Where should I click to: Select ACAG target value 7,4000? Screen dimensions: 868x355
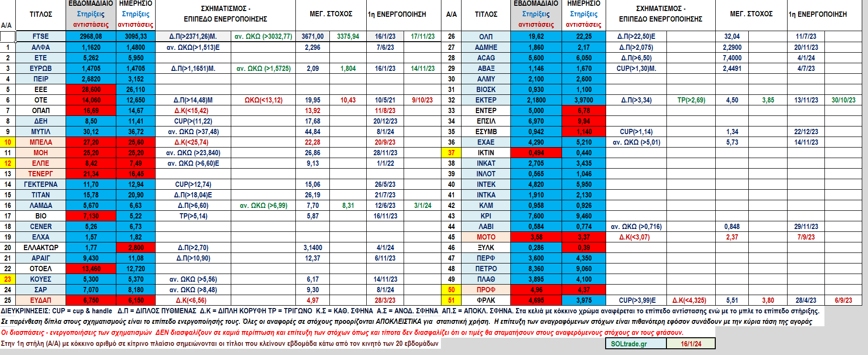[732, 58]
